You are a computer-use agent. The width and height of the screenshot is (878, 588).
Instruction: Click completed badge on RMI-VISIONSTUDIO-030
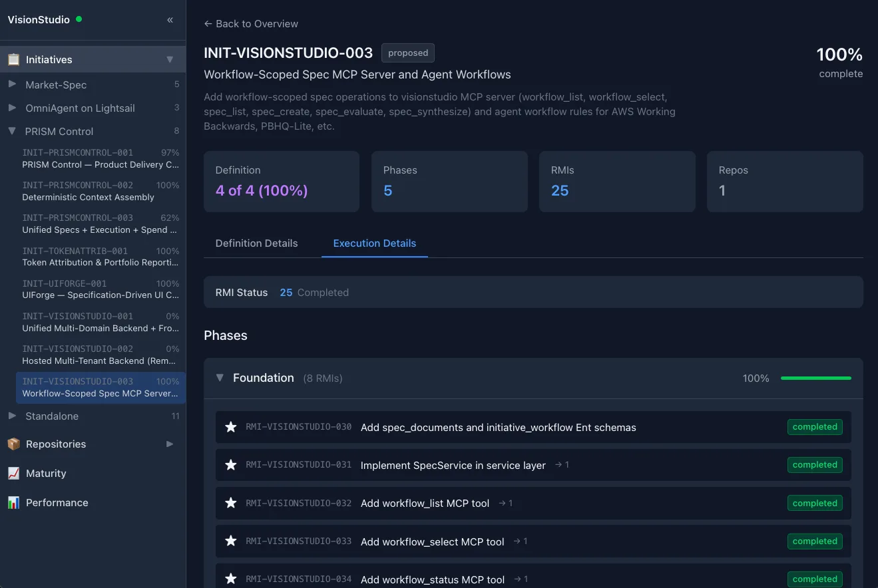point(815,427)
